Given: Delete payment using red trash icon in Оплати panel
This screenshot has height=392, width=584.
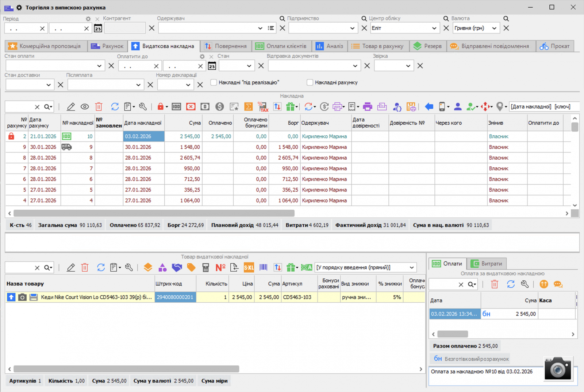Looking at the screenshot, I should 495,284.
